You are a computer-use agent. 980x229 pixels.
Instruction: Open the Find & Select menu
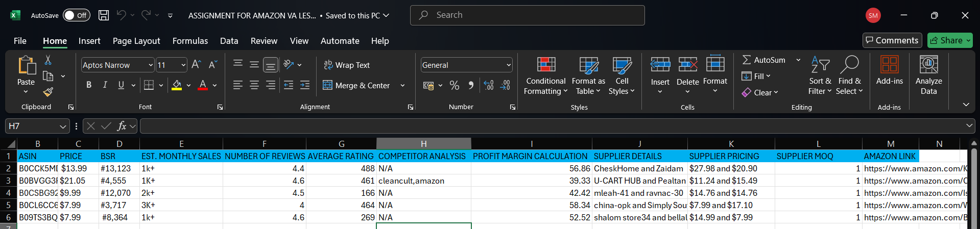(x=849, y=75)
